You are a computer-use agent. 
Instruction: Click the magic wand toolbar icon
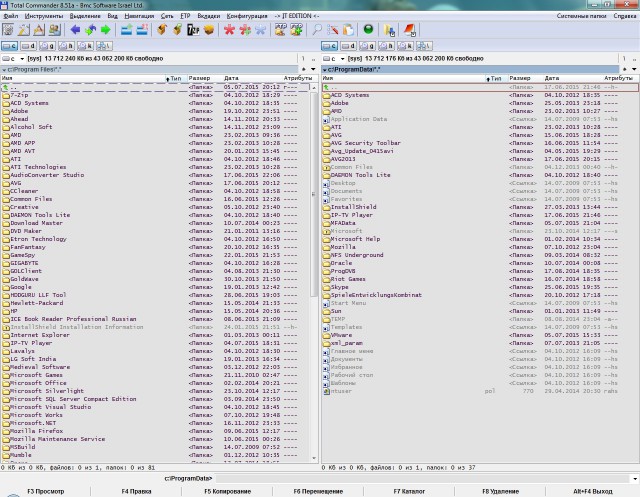[x=23, y=30]
